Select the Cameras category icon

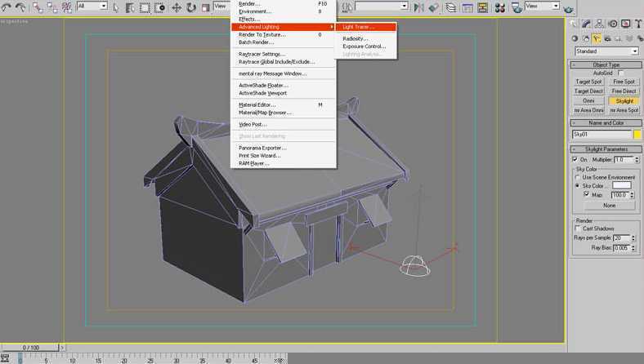coord(607,38)
